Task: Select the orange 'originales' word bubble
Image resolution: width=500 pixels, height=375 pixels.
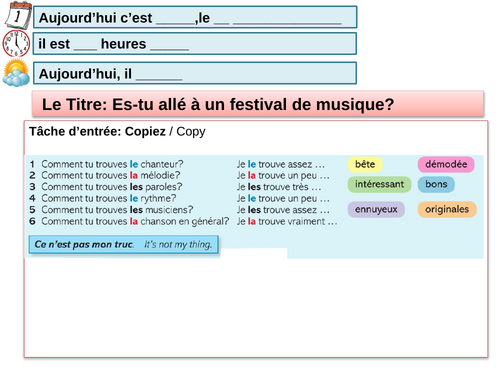Action: (447, 210)
